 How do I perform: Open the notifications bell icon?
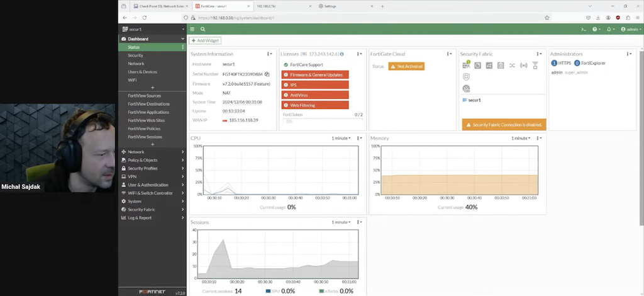[609, 29]
